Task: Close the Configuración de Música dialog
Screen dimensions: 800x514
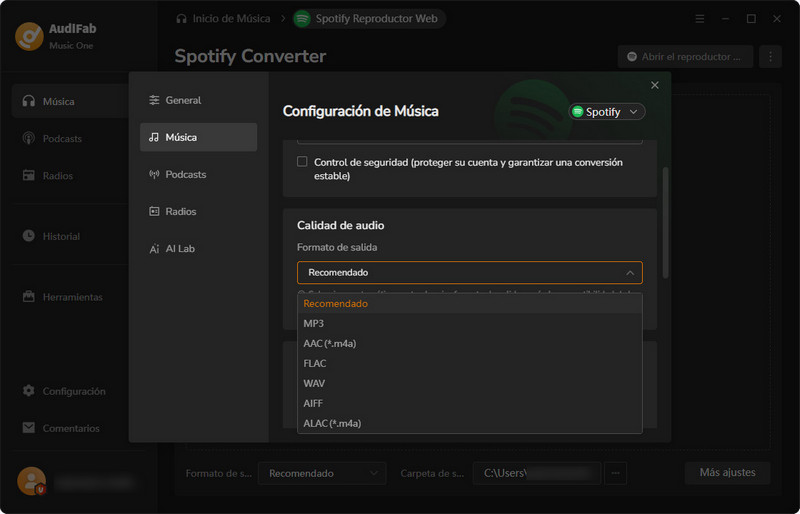Action: pos(655,85)
